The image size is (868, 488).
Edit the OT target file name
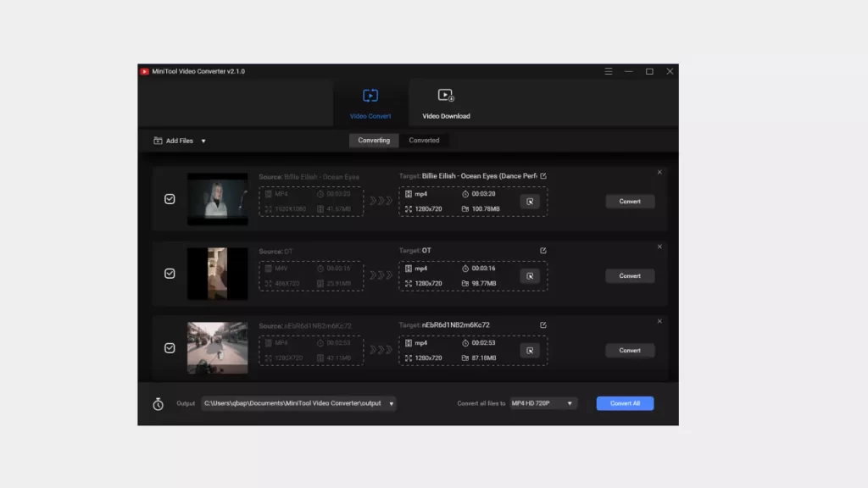(543, 251)
